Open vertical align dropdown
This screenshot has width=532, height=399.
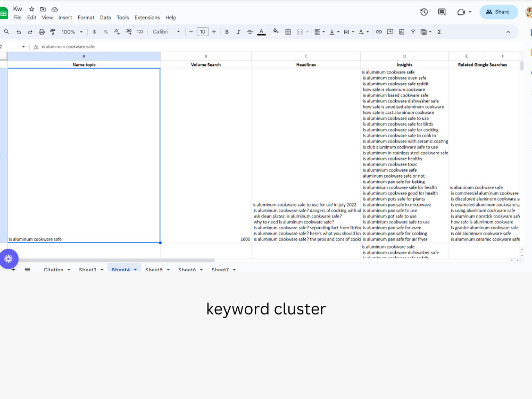click(334, 32)
